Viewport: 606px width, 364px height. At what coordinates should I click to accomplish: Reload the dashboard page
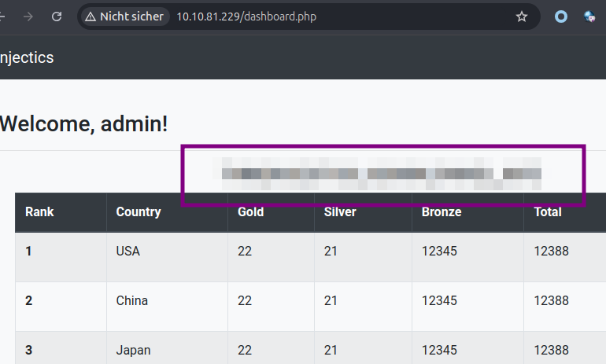coord(57,17)
